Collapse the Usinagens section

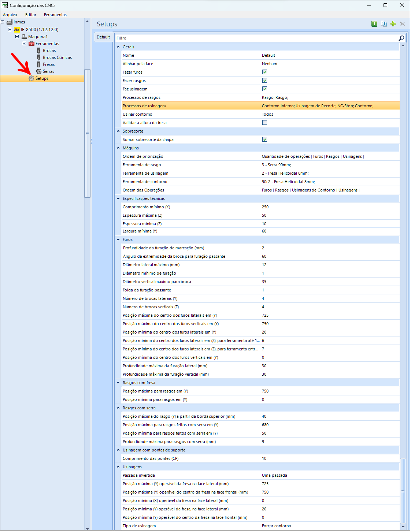pos(118,467)
